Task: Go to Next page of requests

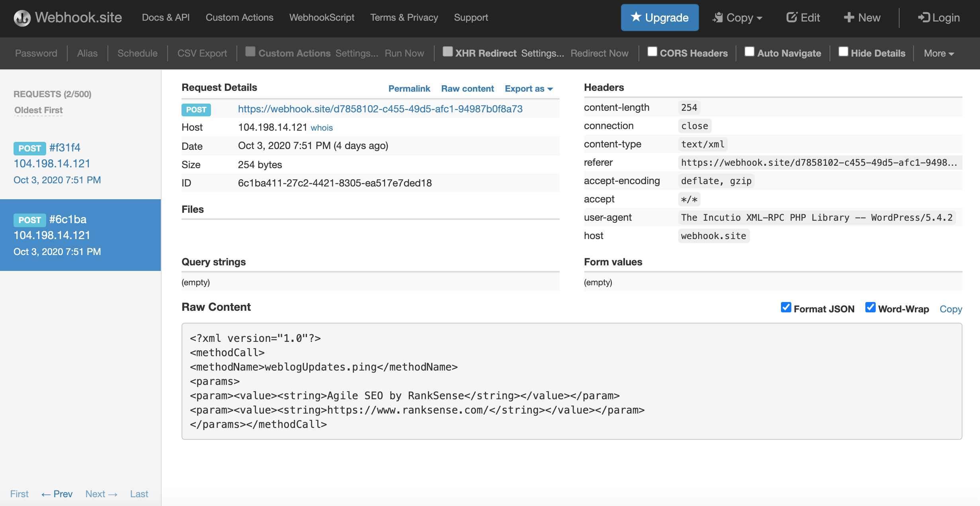Action: 102,494
